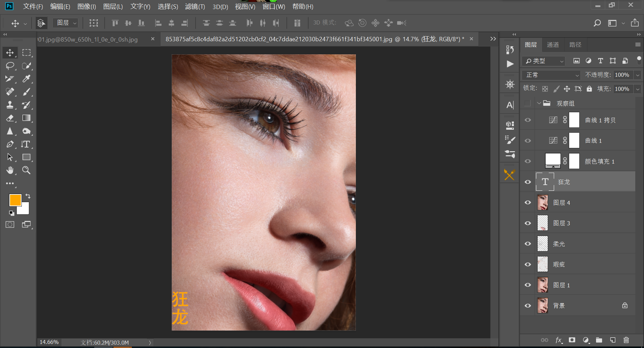The width and height of the screenshot is (644, 348).
Task: Select the Quick Selection tool
Action: tap(26, 66)
